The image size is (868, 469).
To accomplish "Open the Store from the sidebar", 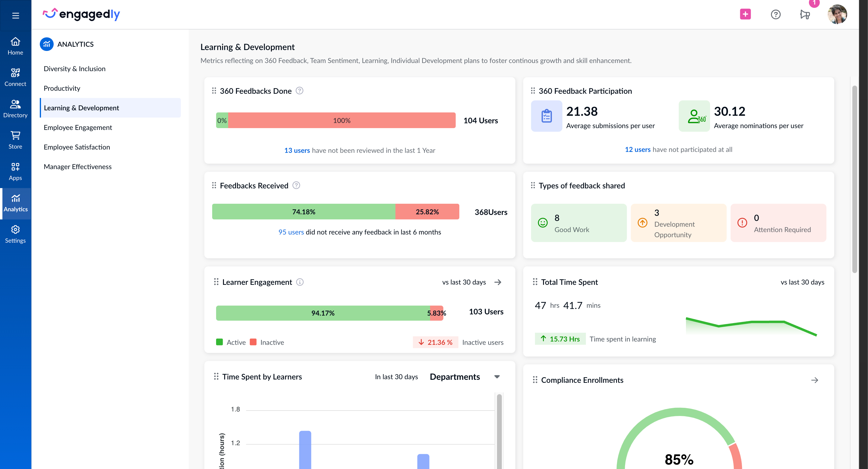I will click(x=15, y=139).
